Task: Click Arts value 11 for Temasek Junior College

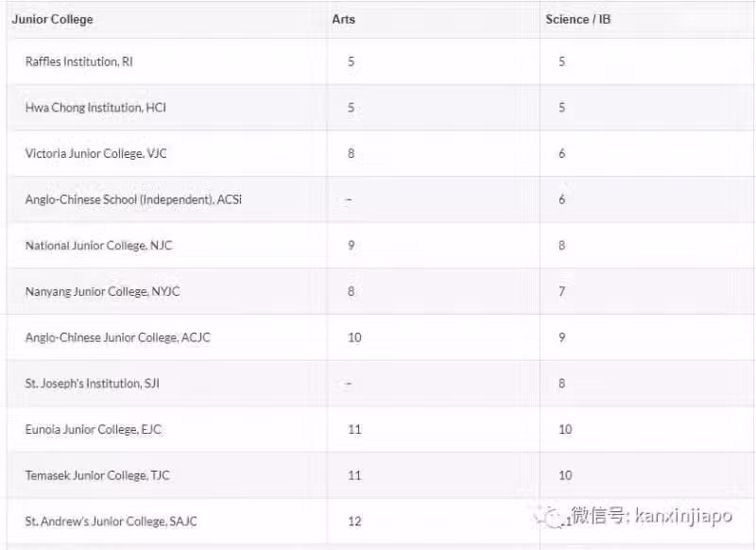Action: (354, 475)
